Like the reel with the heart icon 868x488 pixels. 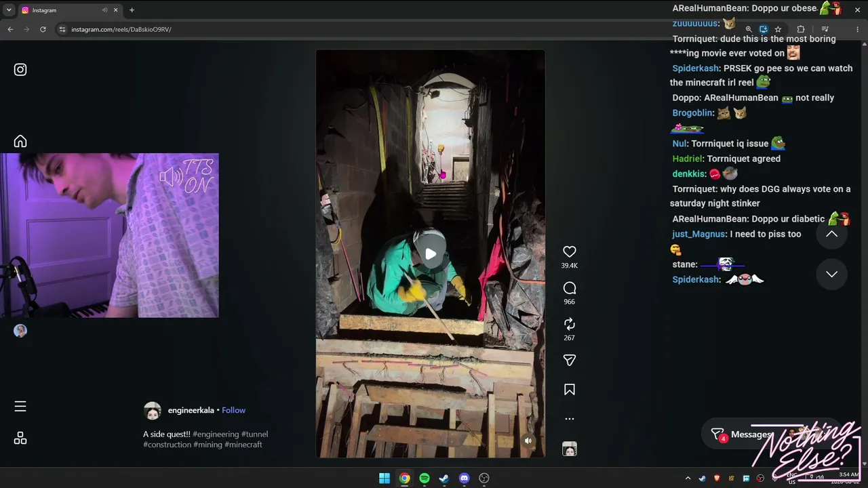(570, 251)
